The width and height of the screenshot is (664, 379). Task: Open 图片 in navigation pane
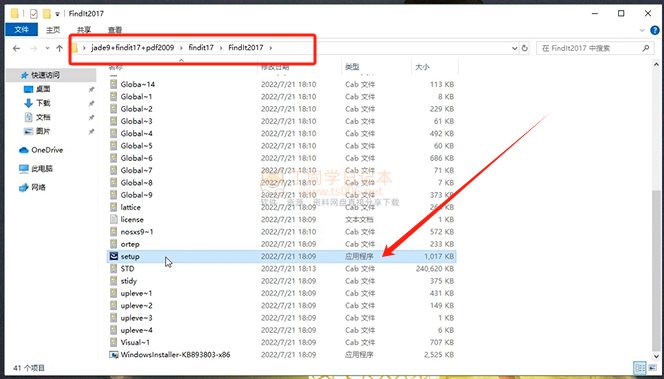[x=43, y=131]
